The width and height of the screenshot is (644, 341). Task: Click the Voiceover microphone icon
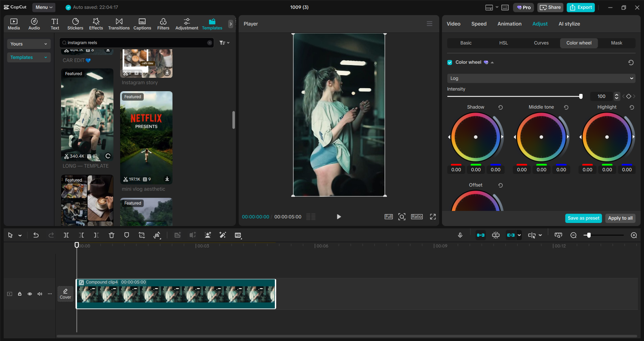[460, 235]
